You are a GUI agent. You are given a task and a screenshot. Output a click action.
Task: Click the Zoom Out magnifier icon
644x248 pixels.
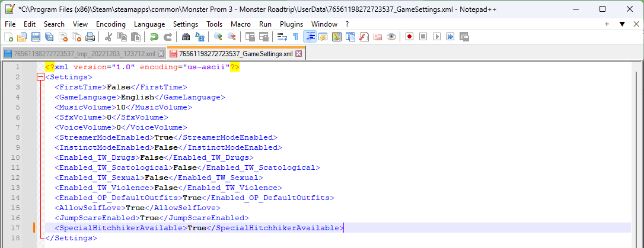point(232,37)
